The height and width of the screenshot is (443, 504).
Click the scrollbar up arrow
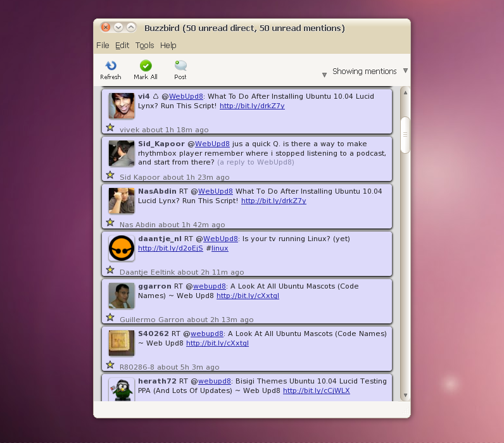[x=405, y=92]
